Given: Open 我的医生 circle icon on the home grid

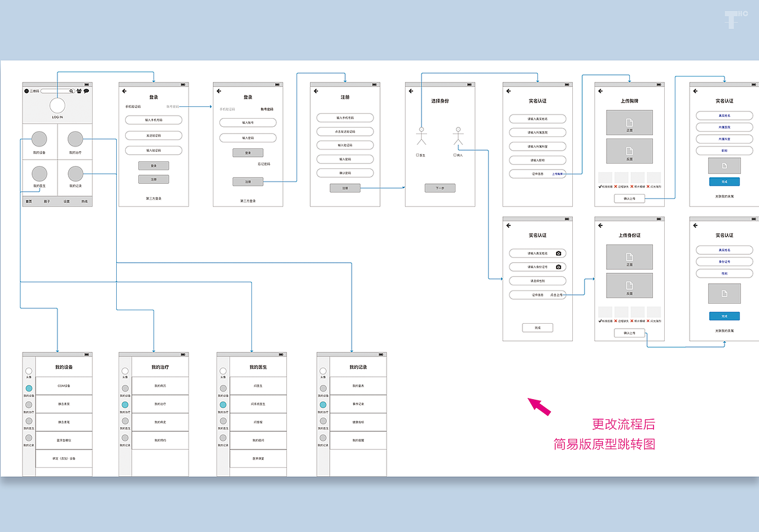Looking at the screenshot, I should (x=39, y=174).
